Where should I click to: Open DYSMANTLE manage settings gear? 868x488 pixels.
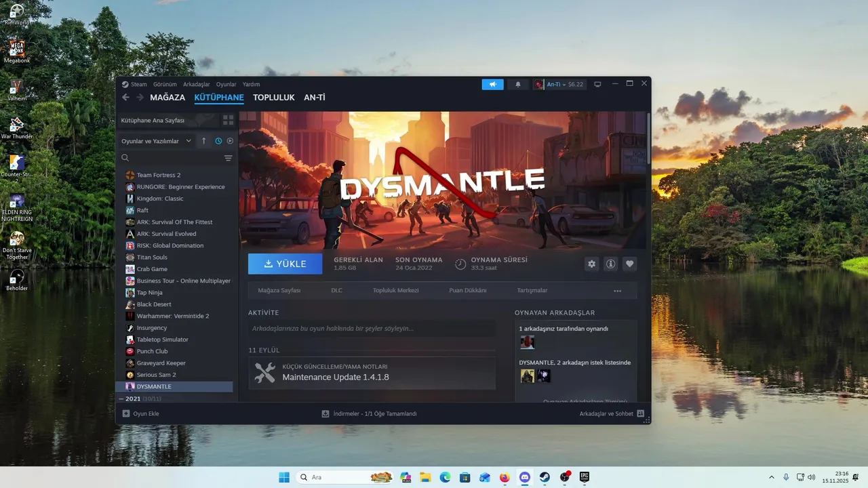point(591,264)
